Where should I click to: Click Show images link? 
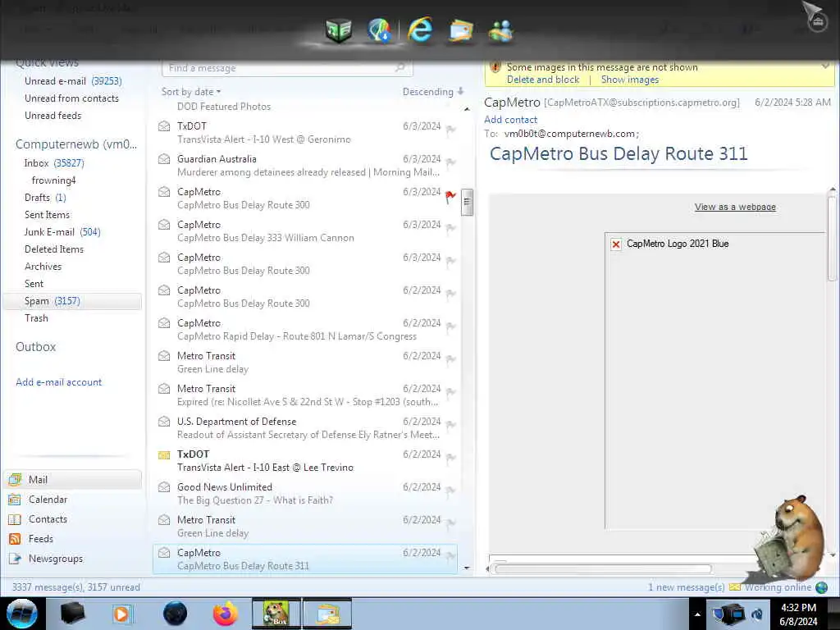pyautogui.click(x=629, y=80)
